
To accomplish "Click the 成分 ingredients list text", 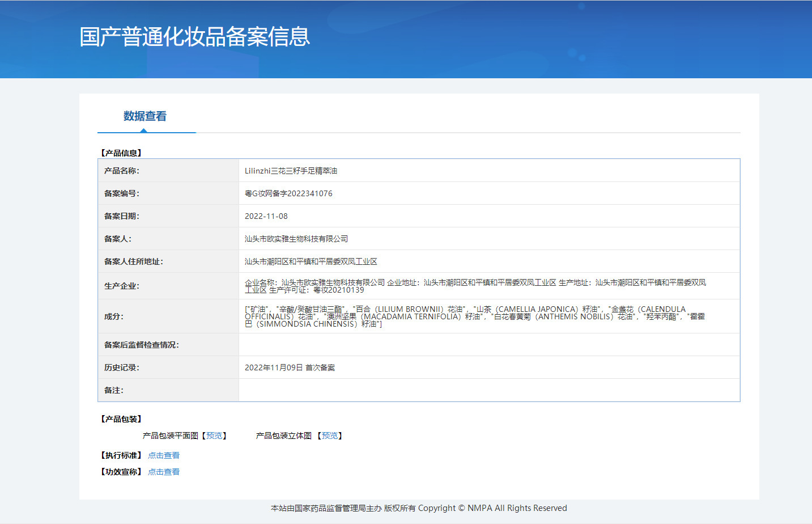I will [475, 316].
